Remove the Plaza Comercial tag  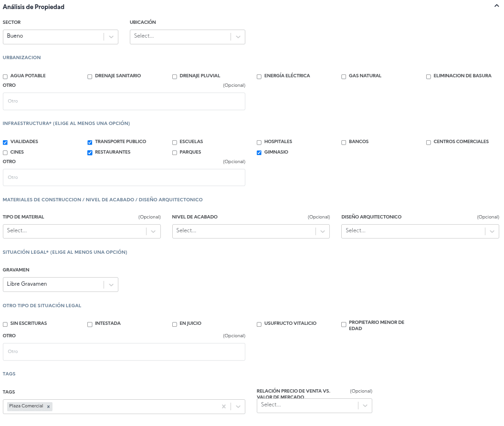pyautogui.click(x=48, y=406)
